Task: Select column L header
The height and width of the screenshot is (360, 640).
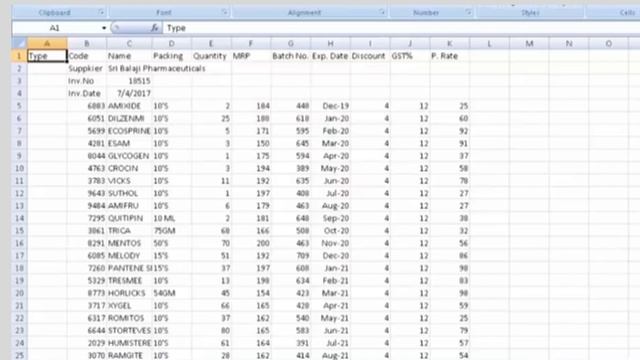Action: (489, 43)
